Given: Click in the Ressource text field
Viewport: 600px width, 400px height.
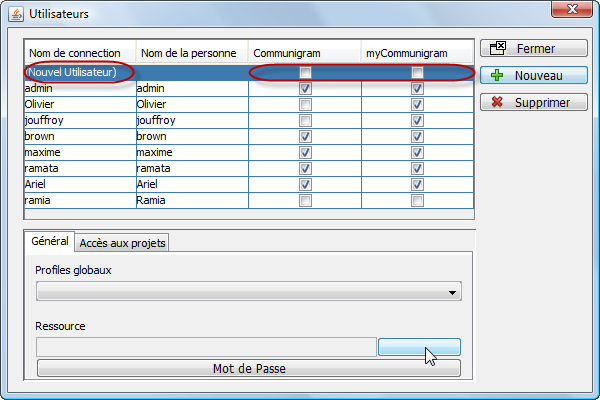Looking at the screenshot, I should 207,347.
